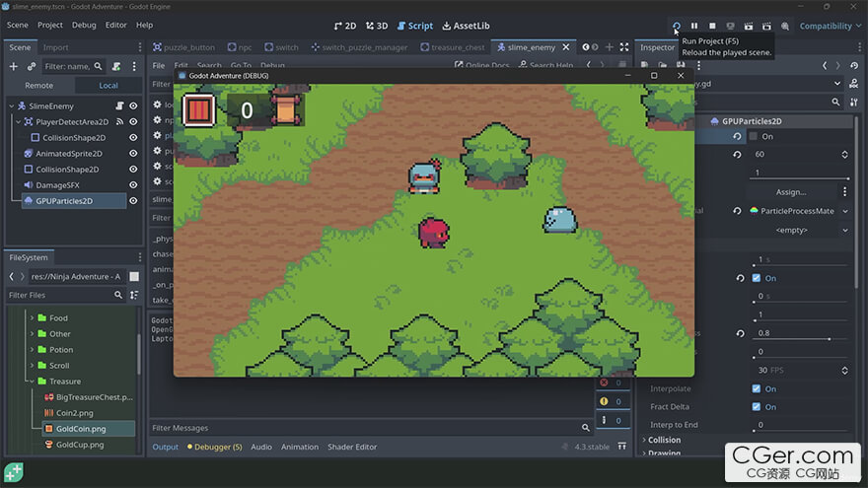This screenshot has width=868, height=488.
Task: Add new scene tab plus icon
Action: [x=609, y=47]
